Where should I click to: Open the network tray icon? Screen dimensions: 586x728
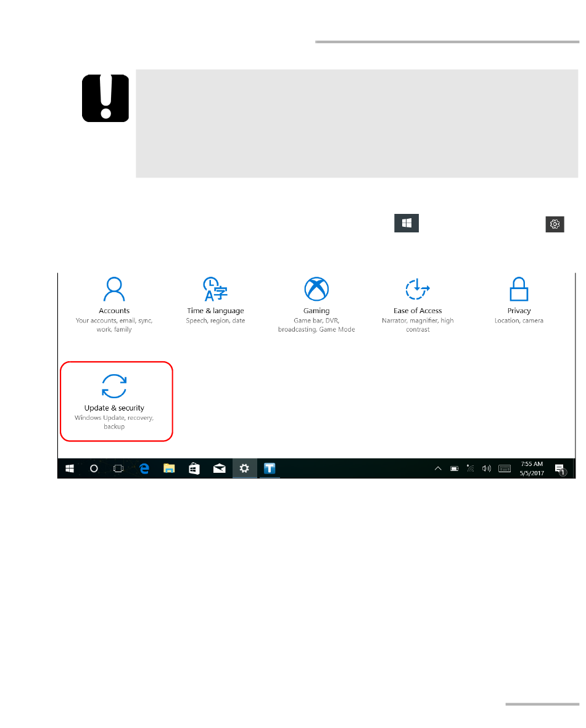tap(470, 468)
